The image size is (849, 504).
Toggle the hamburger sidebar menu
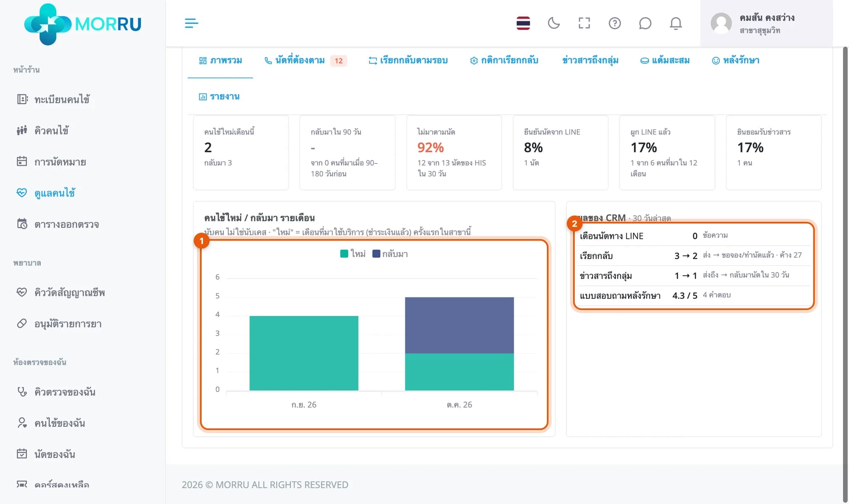pyautogui.click(x=191, y=23)
